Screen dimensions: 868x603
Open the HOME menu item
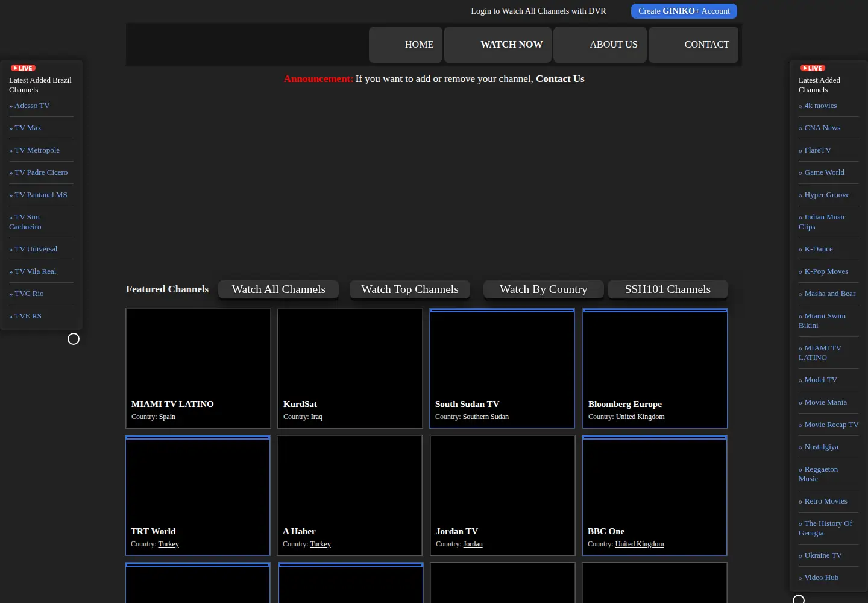pos(406,45)
